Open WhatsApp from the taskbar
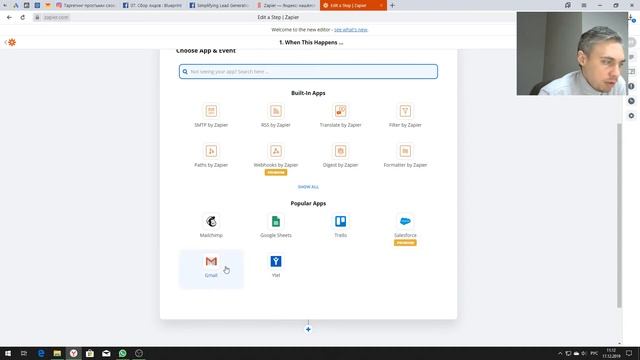This screenshot has width=640, height=360. pos(122,353)
